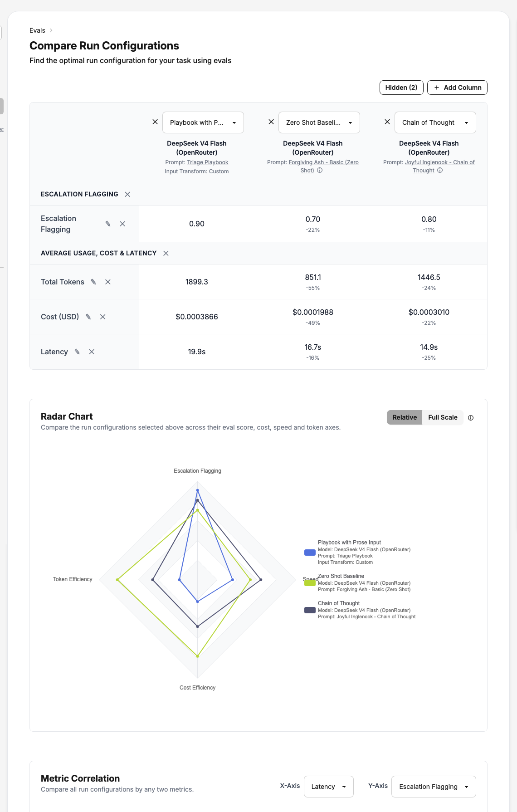Image resolution: width=517 pixels, height=812 pixels.
Task: Expand the X-Axis Latency dropdown
Action: tap(329, 787)
